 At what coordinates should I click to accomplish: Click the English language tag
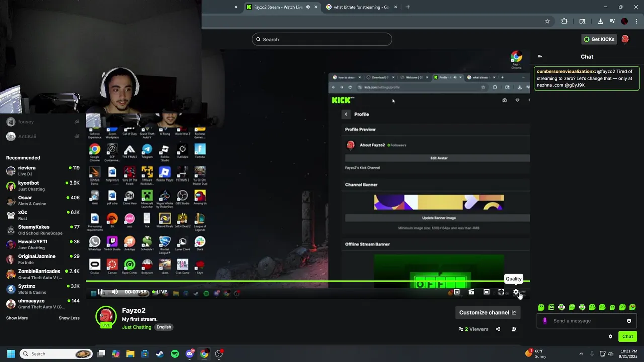point(164,327)
